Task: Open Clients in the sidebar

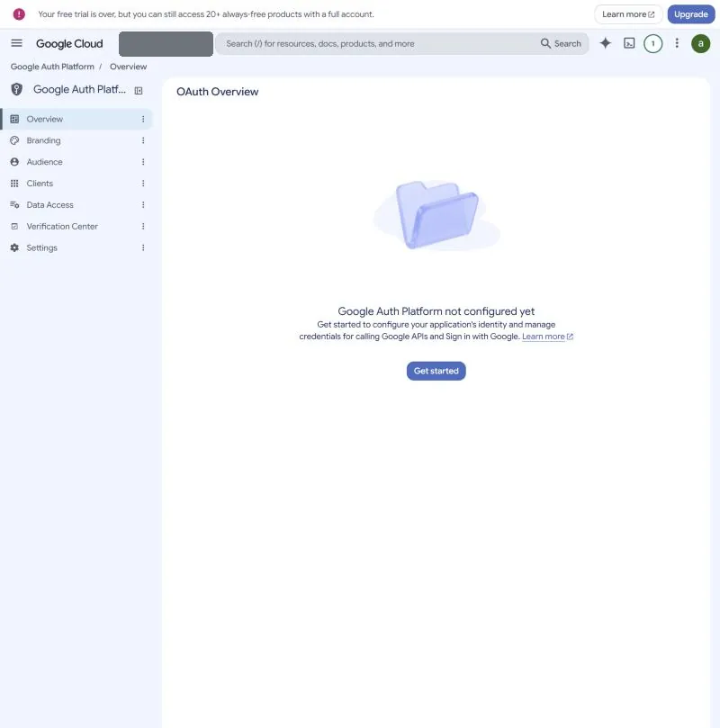Action: 76,184
